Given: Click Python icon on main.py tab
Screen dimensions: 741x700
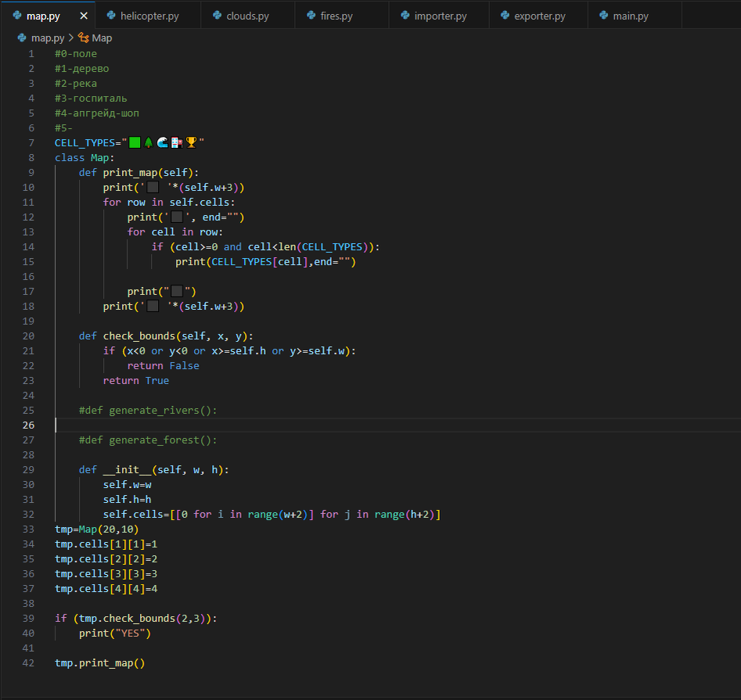Looking at the screenshot, I should point(603,15).
